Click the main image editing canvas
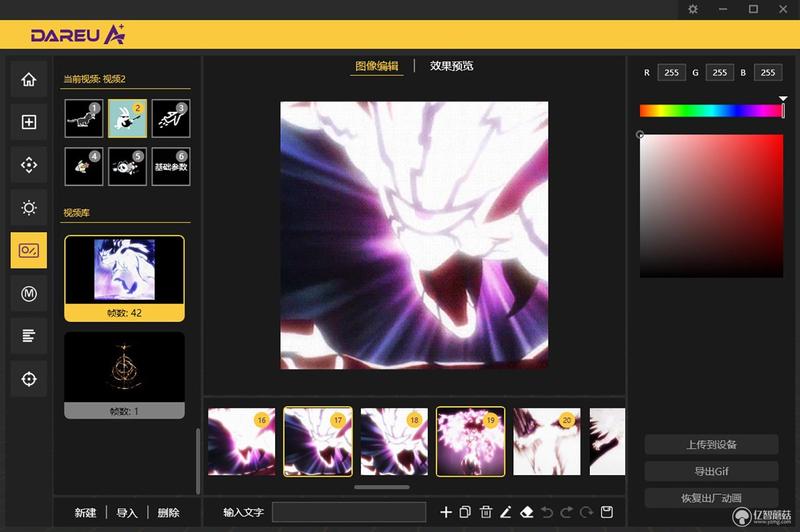This screenshot has height=532, width=800. pos(414,235)
